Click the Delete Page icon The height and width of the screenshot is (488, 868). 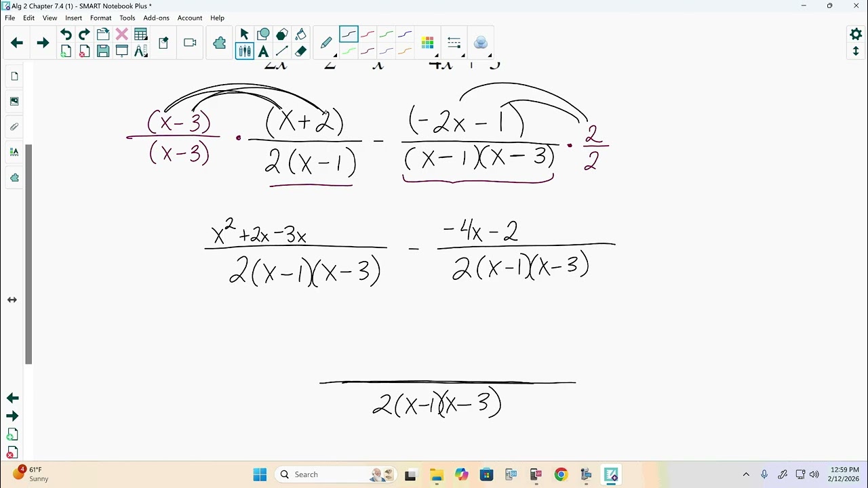click(84, 51)
